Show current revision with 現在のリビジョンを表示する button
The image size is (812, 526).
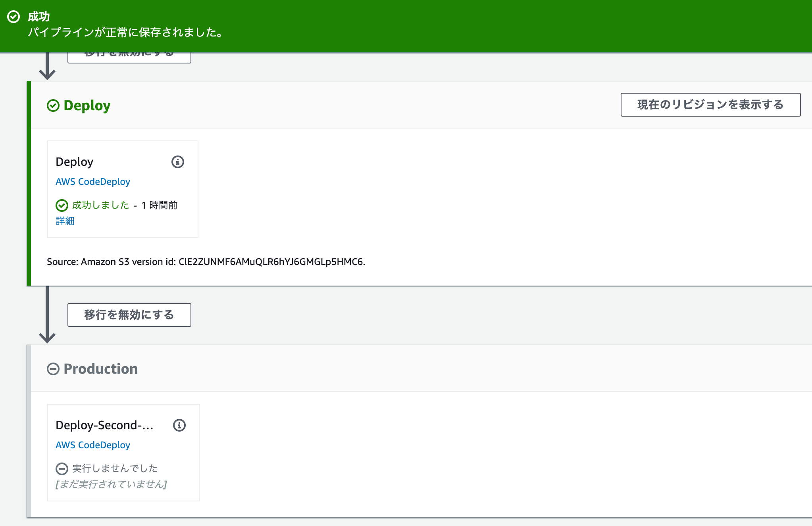click(710, 105)
